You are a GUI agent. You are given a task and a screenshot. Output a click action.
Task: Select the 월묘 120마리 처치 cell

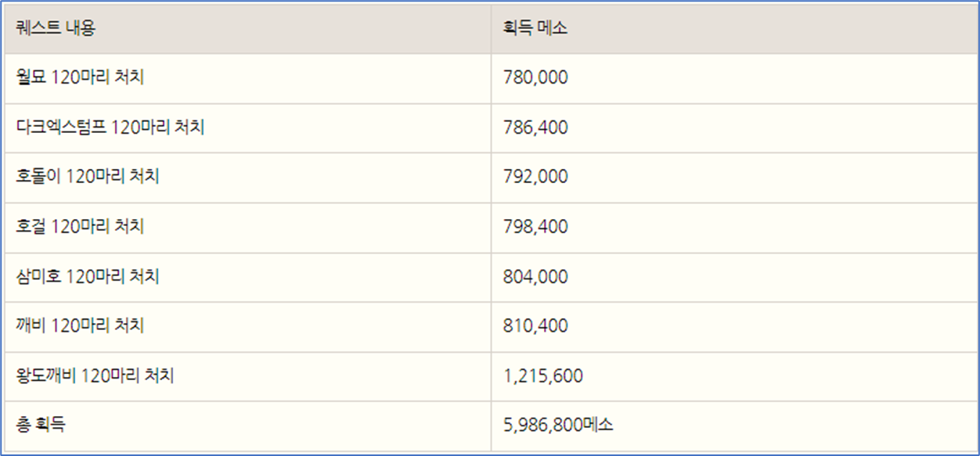(247, 78)
